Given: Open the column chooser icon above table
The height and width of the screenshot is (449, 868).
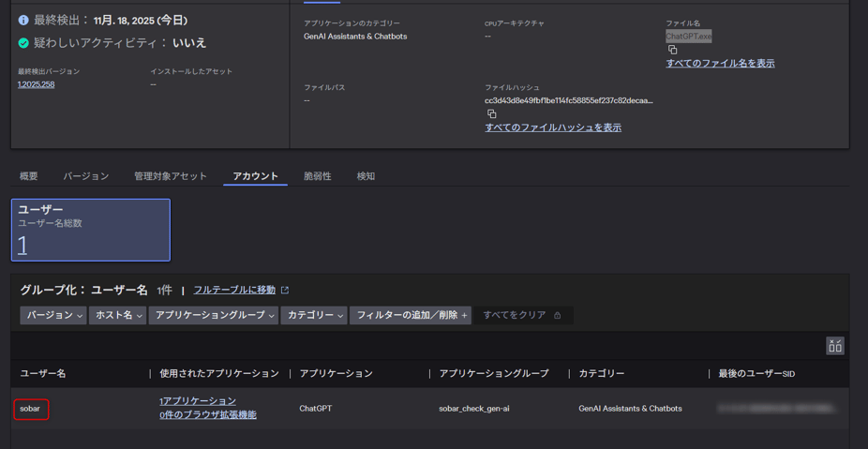Looking at the screenshot, I should (835, 346).
